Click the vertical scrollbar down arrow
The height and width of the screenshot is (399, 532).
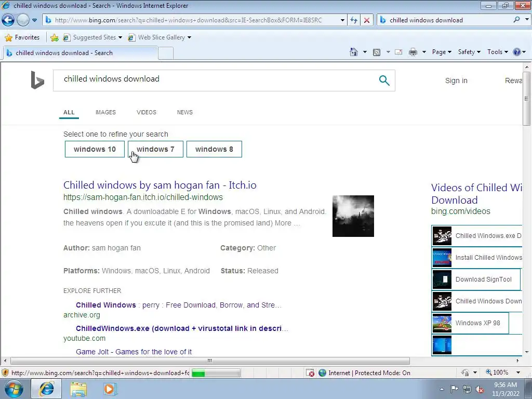tap(526, 352)
